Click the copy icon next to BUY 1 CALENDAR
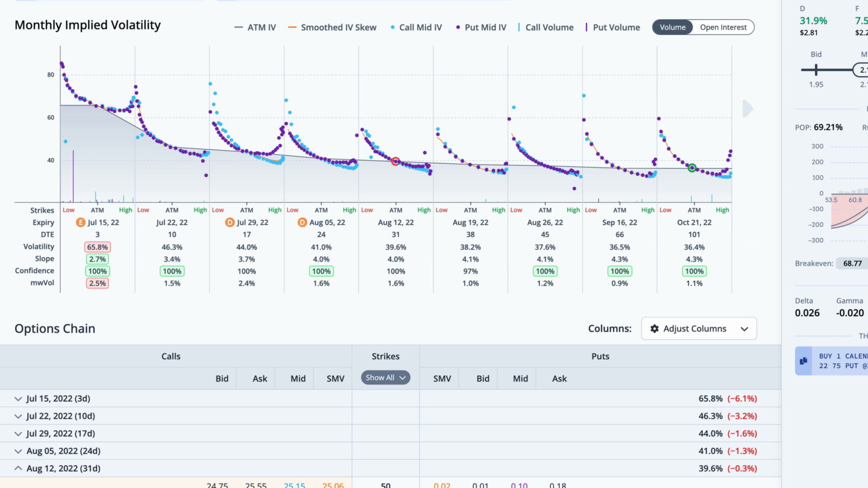868x488 pixels. pos(804,361)
